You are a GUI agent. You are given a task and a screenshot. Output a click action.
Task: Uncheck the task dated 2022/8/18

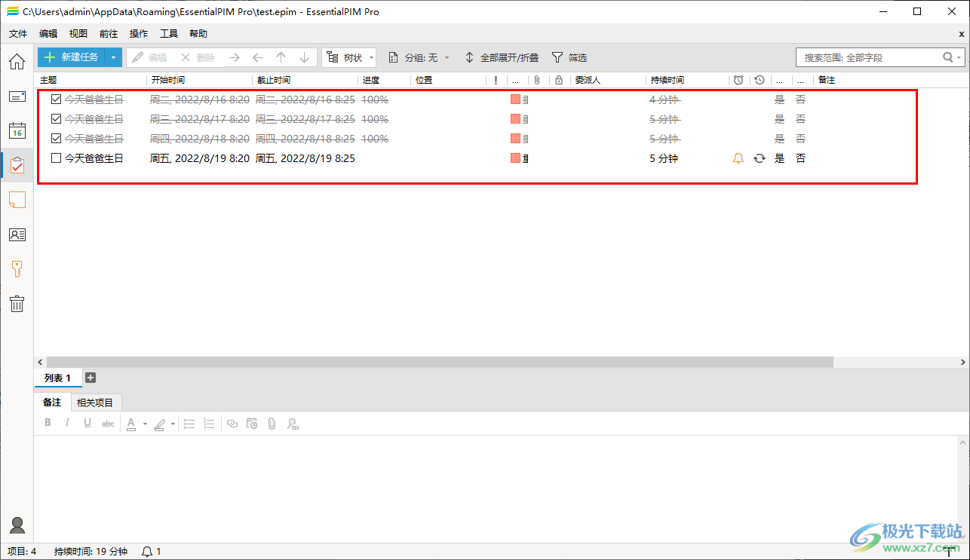[56, 138]
